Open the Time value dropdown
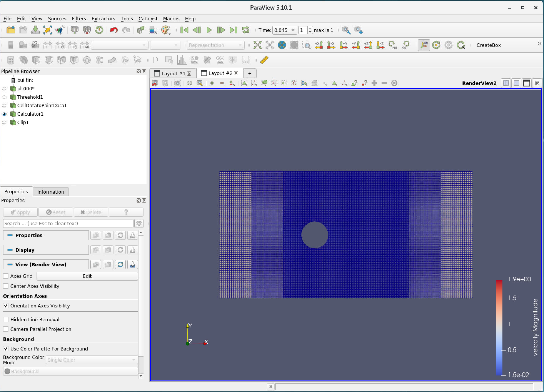Image resolution: width=544 pixels, height=392 pixels. (293, 30)
